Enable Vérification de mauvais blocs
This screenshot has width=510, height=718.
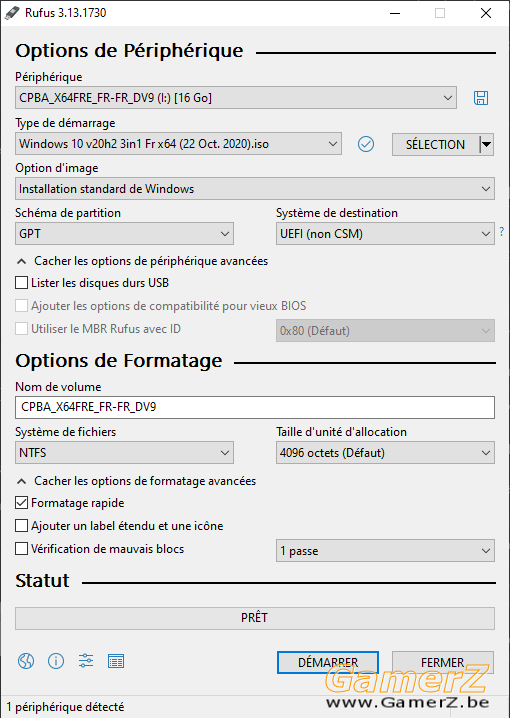pyautogui.click(x=22, y=549)
